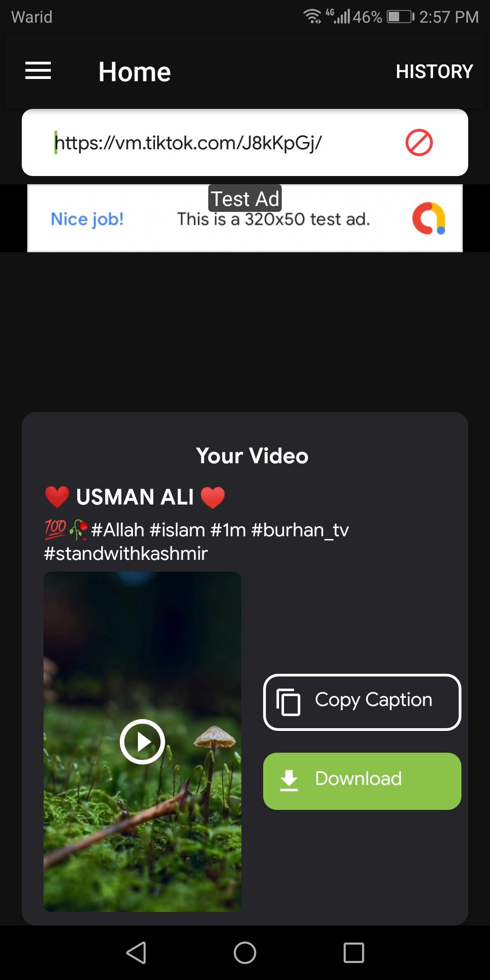Open recent apps overview
The image size is (490, 980).
354,952
